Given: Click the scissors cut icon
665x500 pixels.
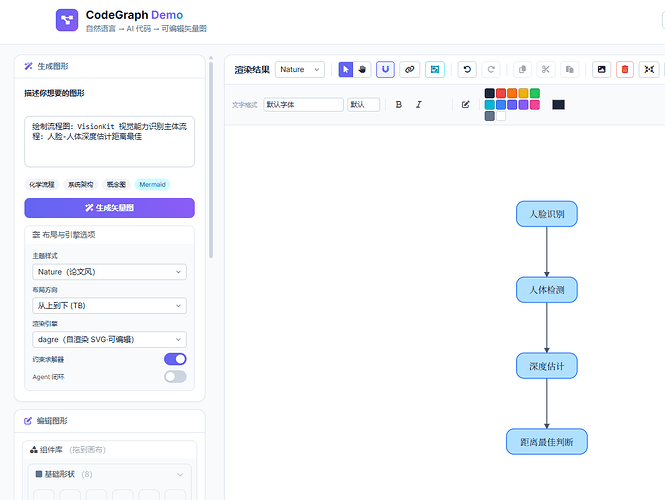Looking at the screenshot, I should (546, 70).
